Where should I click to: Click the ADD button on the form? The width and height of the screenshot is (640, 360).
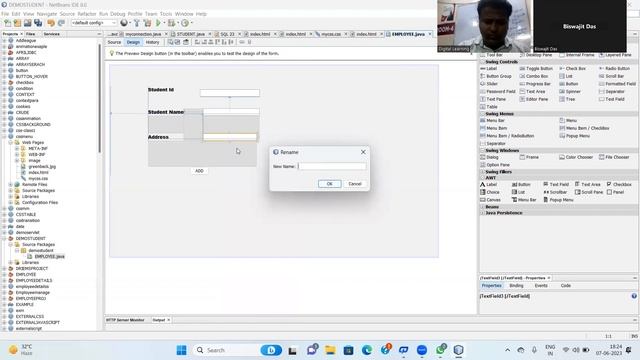[x=199, y=171]
